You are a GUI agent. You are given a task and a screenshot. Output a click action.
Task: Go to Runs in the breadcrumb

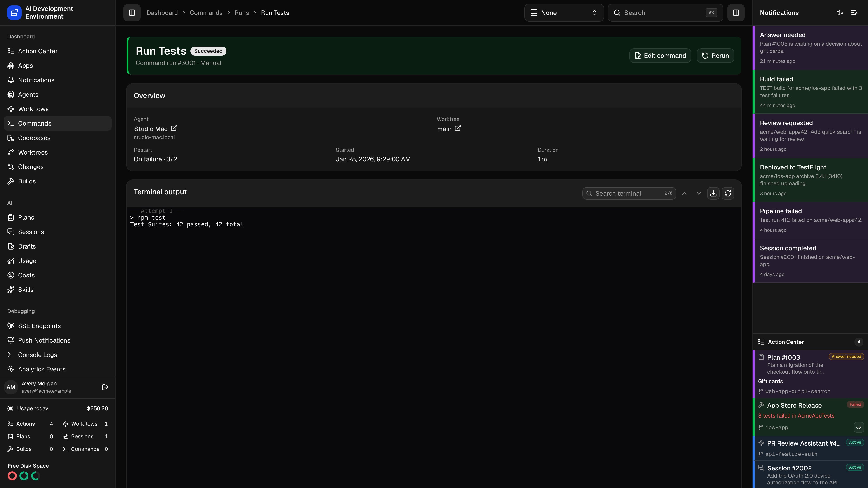point(242,13)
